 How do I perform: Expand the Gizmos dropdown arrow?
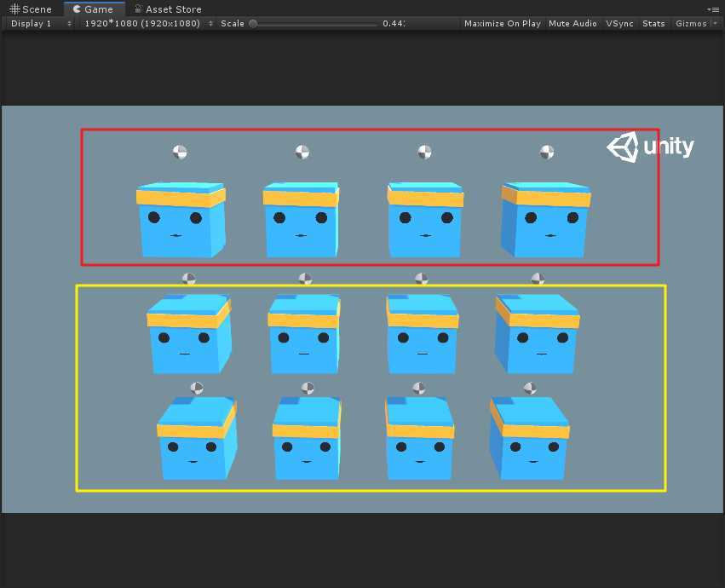[x=715, y=23]
